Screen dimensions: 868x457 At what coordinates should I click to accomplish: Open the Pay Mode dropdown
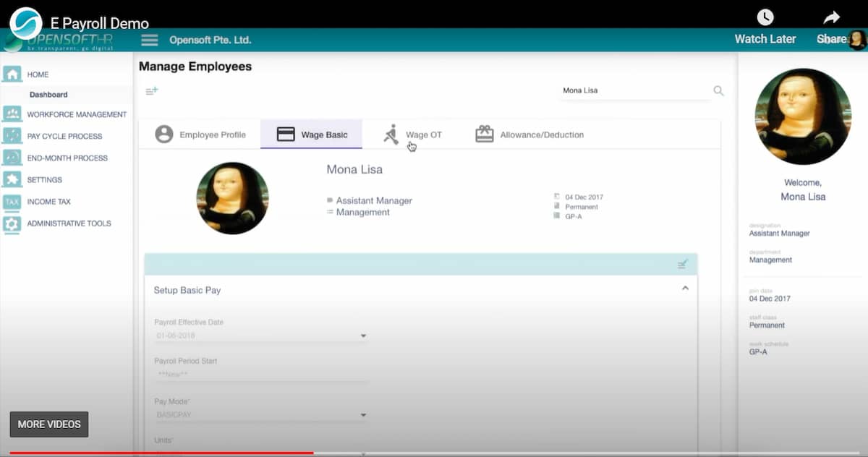pos(362,414)
